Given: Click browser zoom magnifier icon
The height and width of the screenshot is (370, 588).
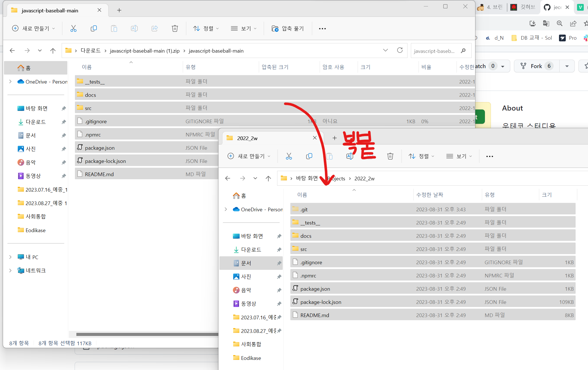Looking at the screenshot, I should coord(560,23).
